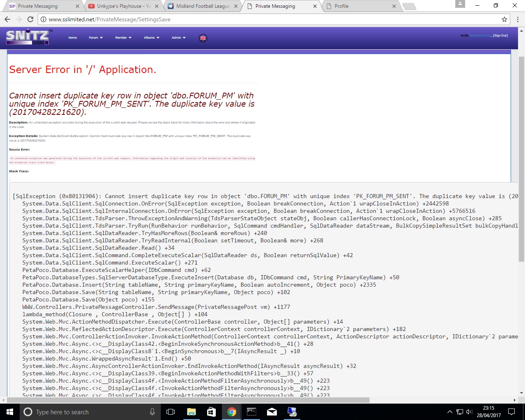Switch to Unkyjoe's Playhouse YouTube tab
This screenshot has width=525, height=420.
(123, 6)
